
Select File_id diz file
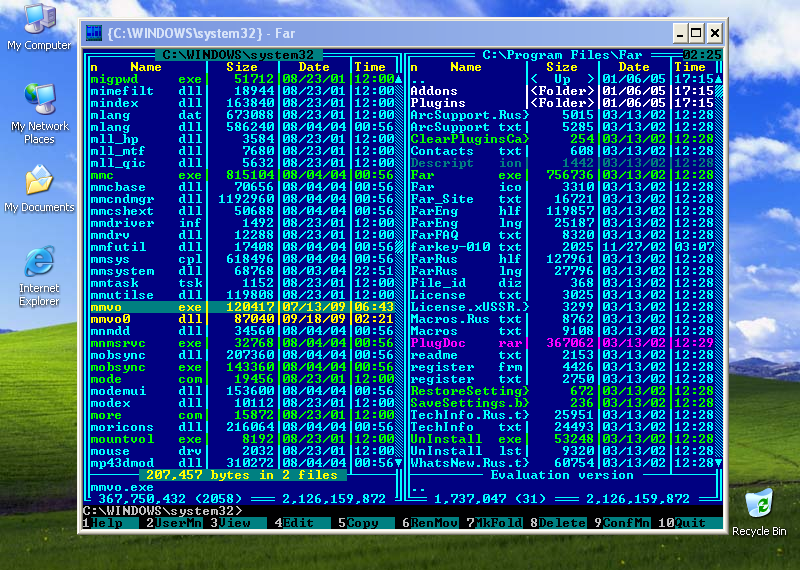click(562, 283)
